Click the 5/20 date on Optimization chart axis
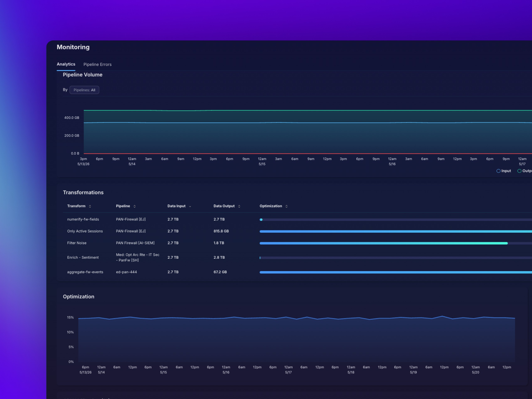Screen dimensions: 532x399 tap(475, 372)
